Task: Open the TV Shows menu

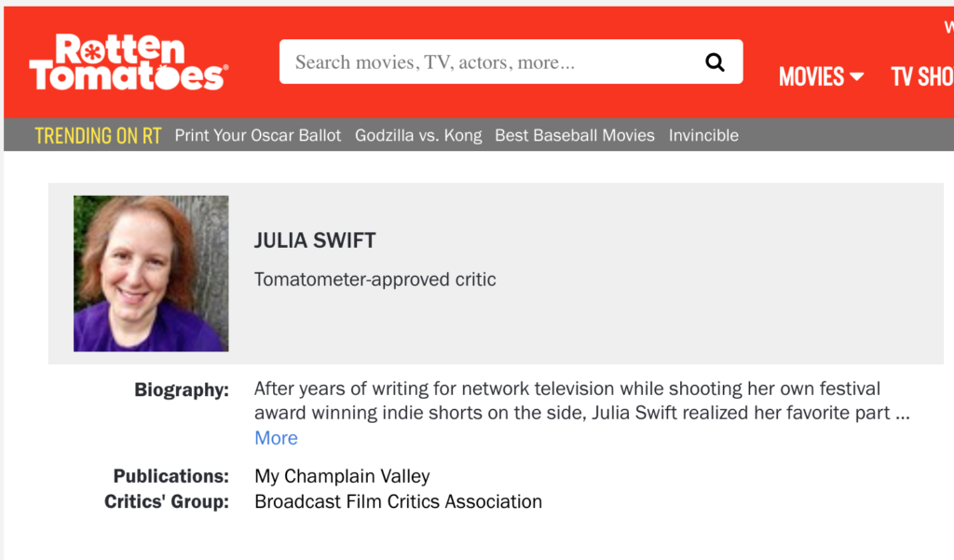Action: [921, 76]
